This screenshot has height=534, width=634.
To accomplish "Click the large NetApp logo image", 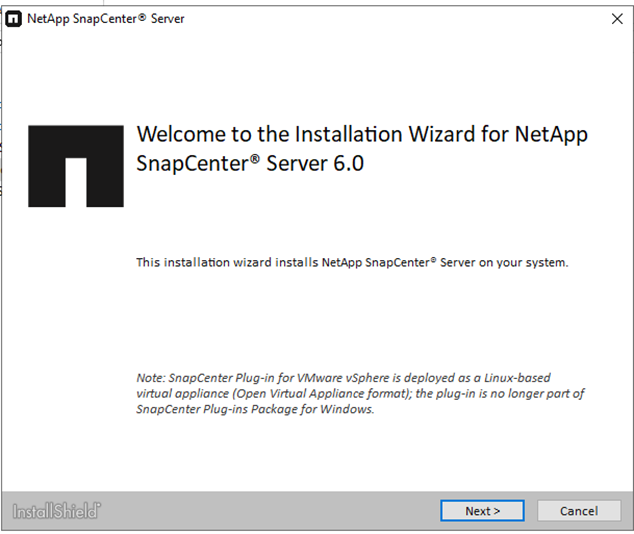I will (76, 166).
